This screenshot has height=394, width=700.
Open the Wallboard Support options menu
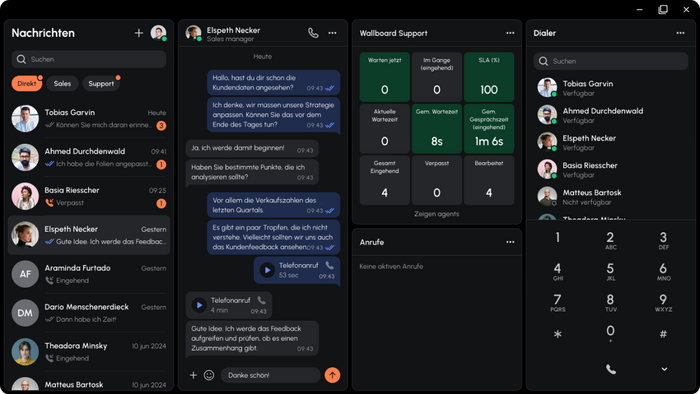coord(510,33)
